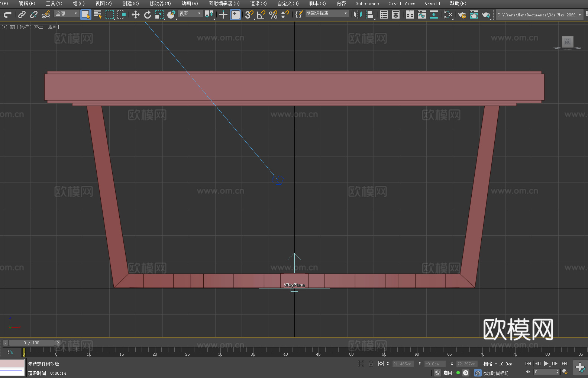Open Render Setup teapot gear icon

coord(462,14)
